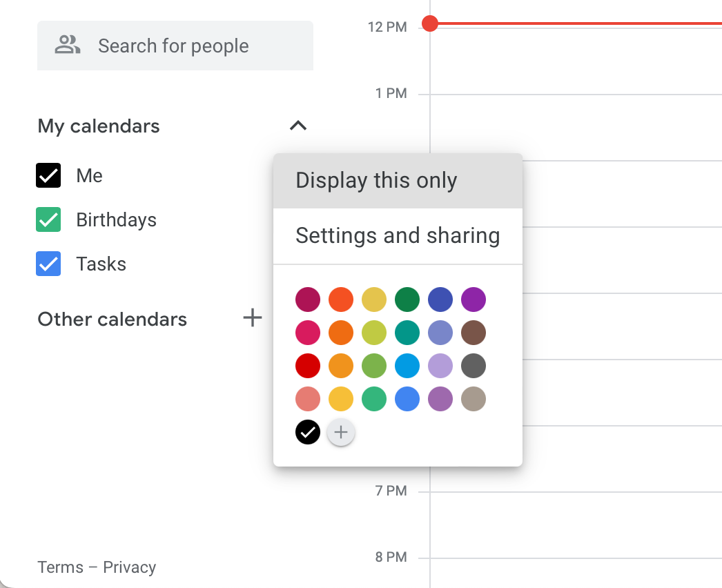Choose the yellow color swatch
This screenshot has width=722, height=588.
point(374,300)
